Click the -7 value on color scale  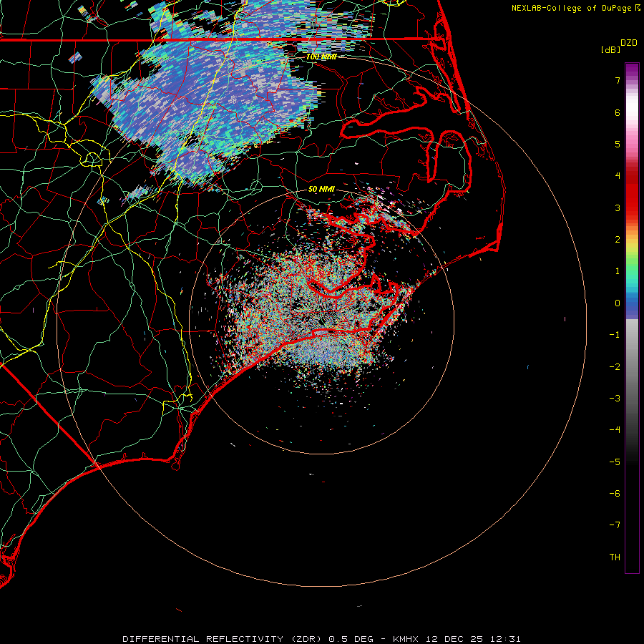pos(615,525)
